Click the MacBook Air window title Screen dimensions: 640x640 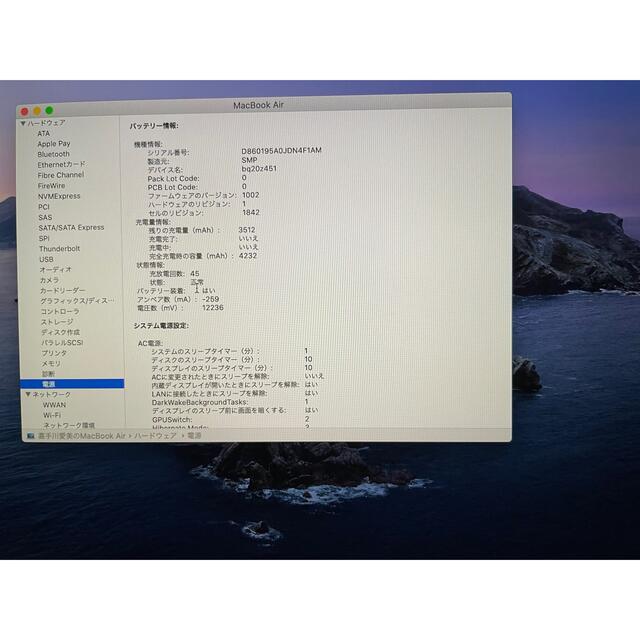pos(258,105)
